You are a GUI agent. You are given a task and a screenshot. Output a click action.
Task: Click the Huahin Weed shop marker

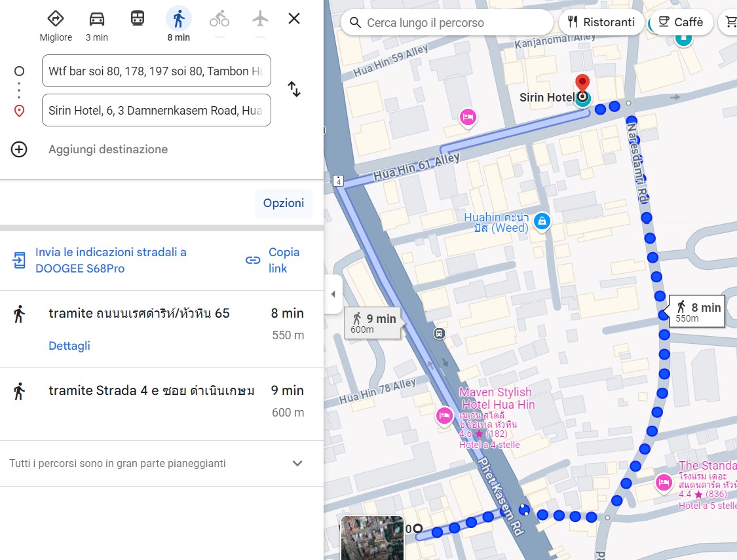click(x=542, y=221)
